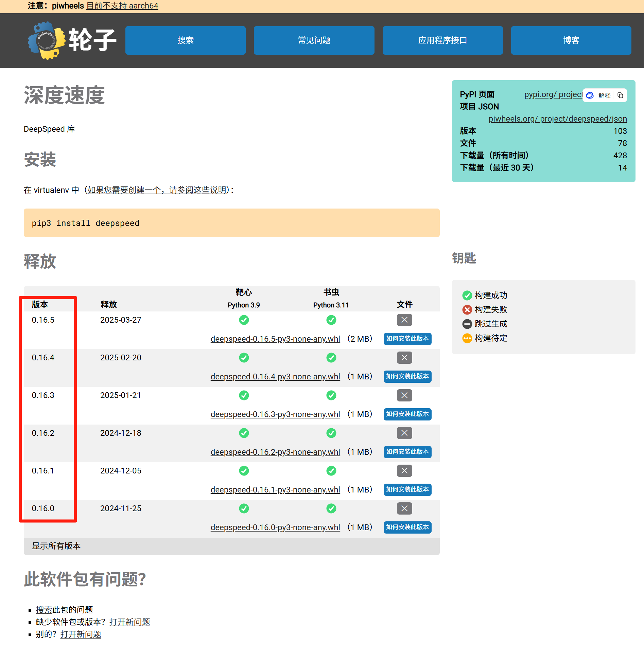
Task: Click Python 3.9 success check for 0.16.3
Action: tap(244, 395)
